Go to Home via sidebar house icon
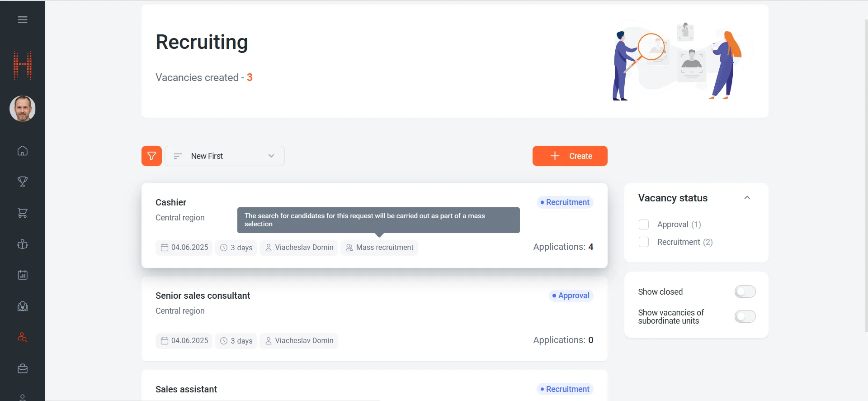 (23, 151)
